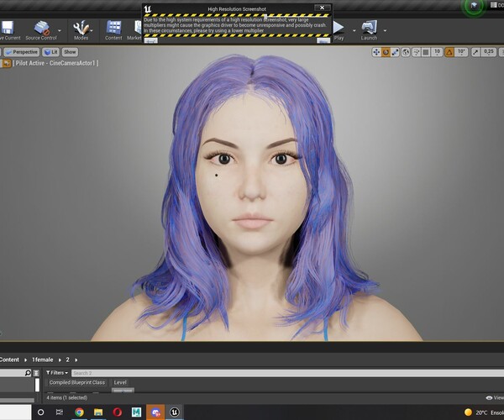This screenshot has height=420, width=504.
Task: Switch to Unreal Engine taskbar icon
Action: click(x=175, y=412)
